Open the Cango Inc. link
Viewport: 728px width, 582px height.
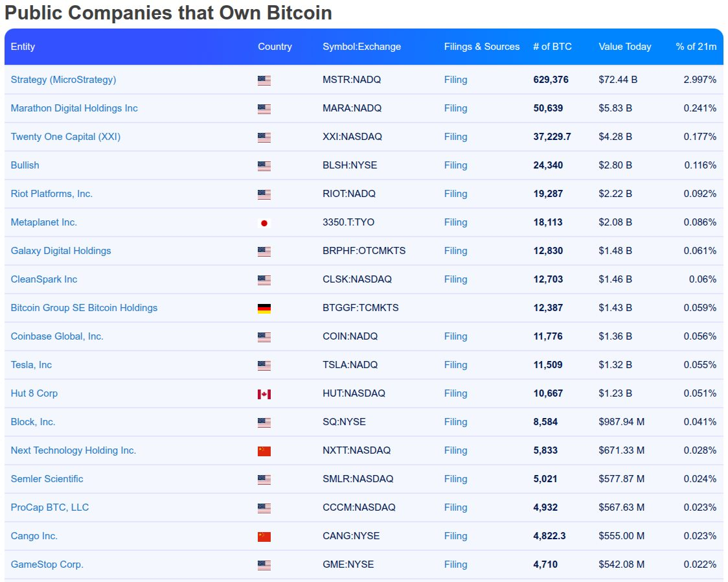click(34, 536)
